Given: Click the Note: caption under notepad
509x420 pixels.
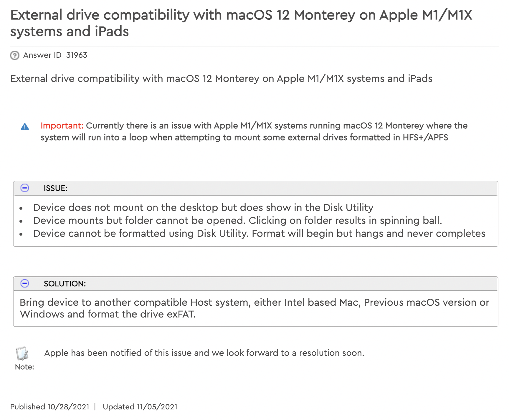Looking at the screenshot, I should [x=24, y=367].
